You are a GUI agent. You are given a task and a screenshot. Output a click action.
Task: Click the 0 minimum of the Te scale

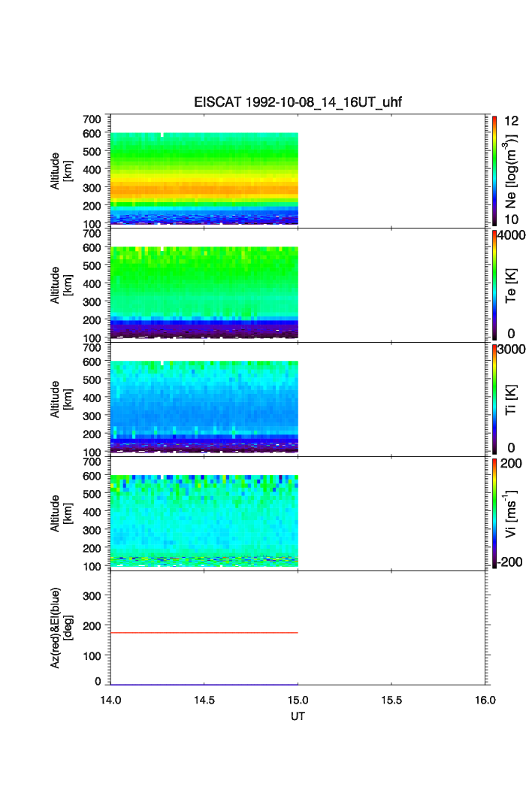511,334
